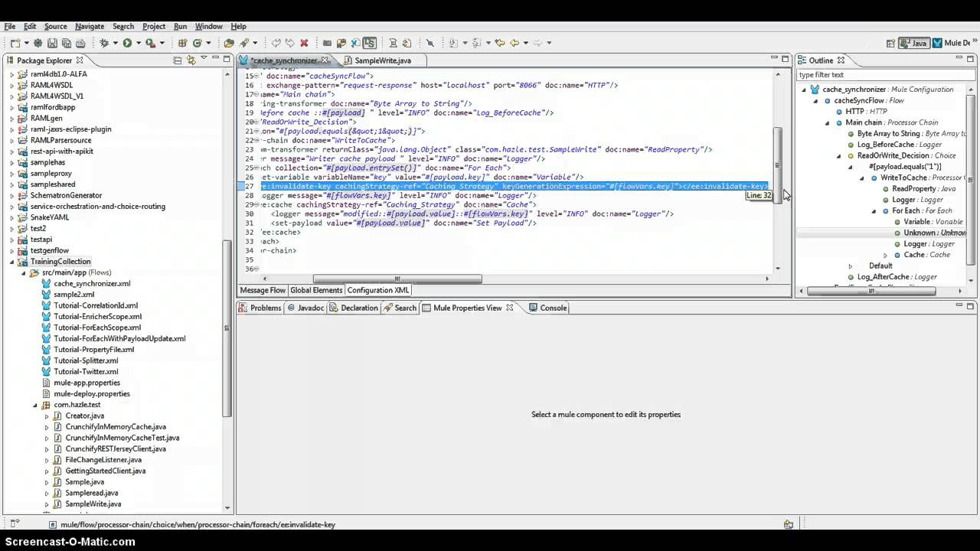Collapse the Main chain outline node
The height and width of the screenshot is (551, 980).
click(x=827, y=122)
